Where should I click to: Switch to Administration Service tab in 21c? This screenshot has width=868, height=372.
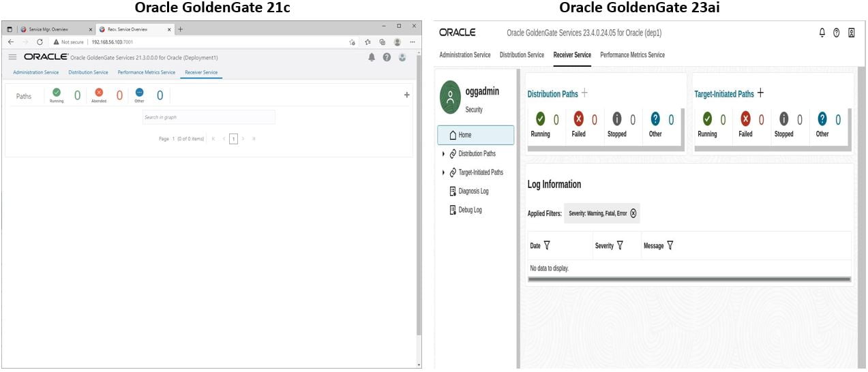[36, 72]
